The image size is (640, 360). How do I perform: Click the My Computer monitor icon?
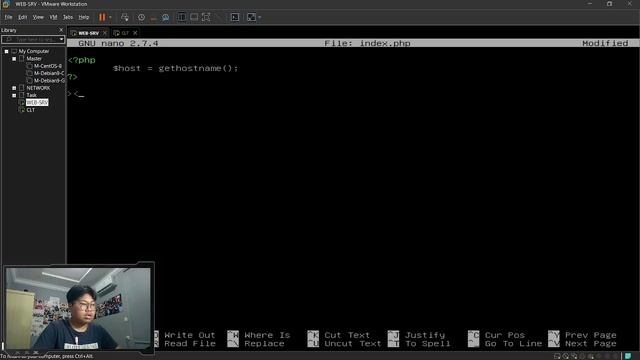[14, 51]
